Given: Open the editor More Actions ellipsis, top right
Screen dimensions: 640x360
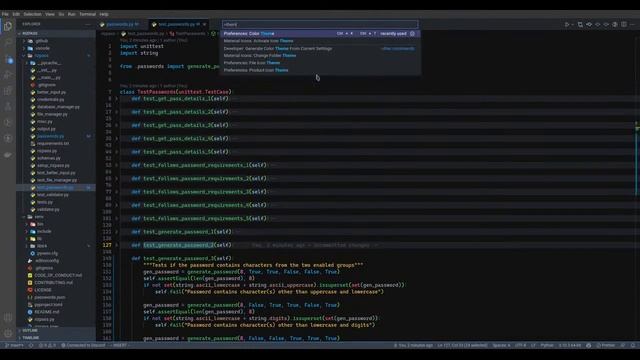Looking at the screenshot, I should pos(632,24).
